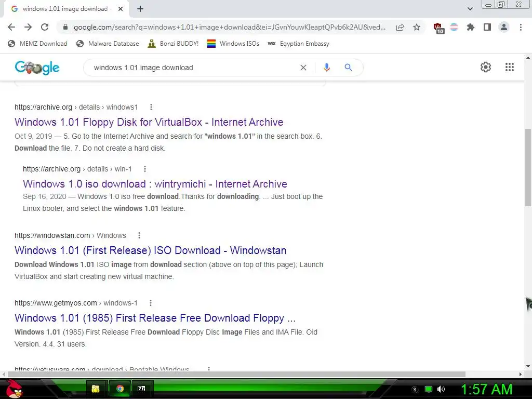This screenshot has height=399, width=532.
Task: Open Chrome three-dot menu
Action: 521,27
